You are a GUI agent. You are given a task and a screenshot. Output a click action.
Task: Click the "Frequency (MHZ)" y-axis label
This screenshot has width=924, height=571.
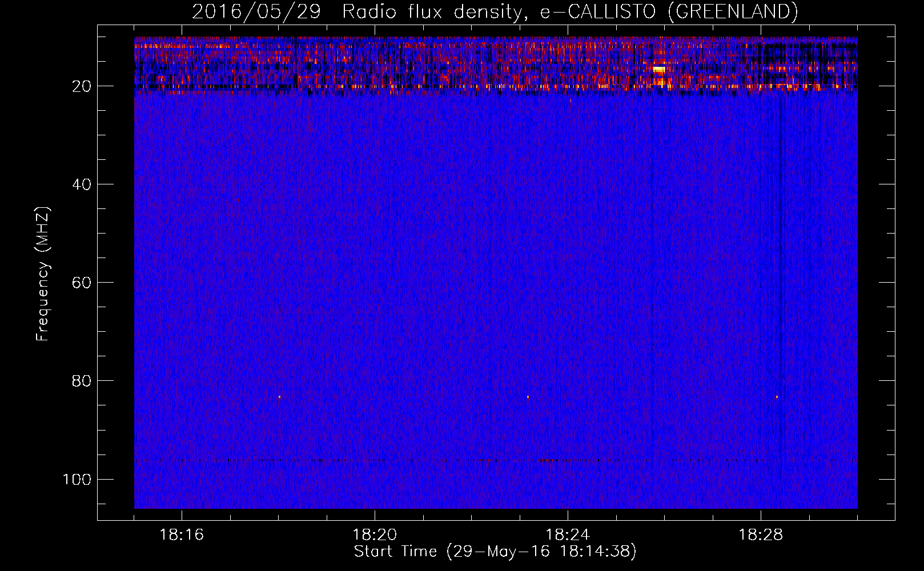(43, 274)
